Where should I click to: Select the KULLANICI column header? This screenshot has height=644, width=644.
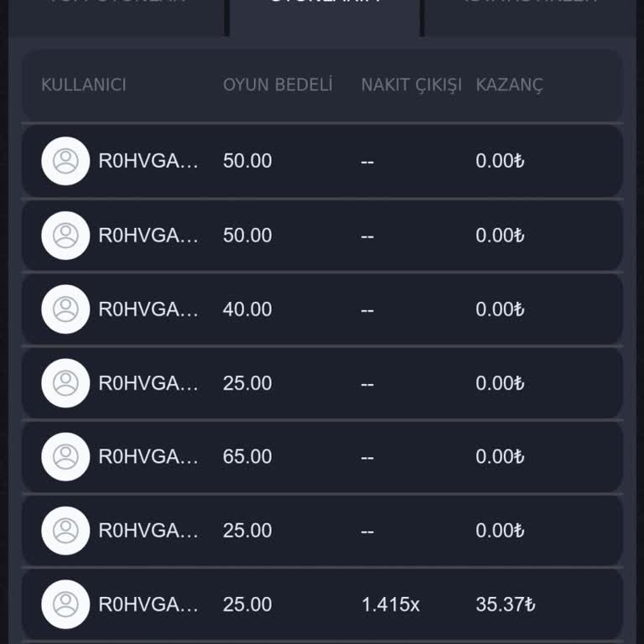pyautogui.click(x=84, y=85)
